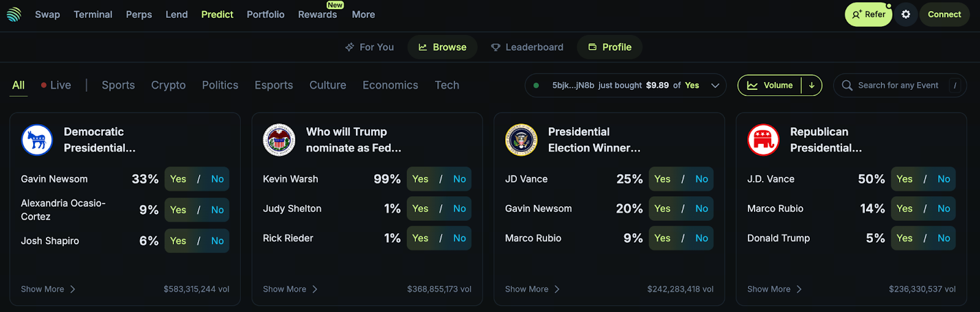Screen dimensions: 980x312
Task: Select the Volume sort option
Action: [x=770, y=86]
